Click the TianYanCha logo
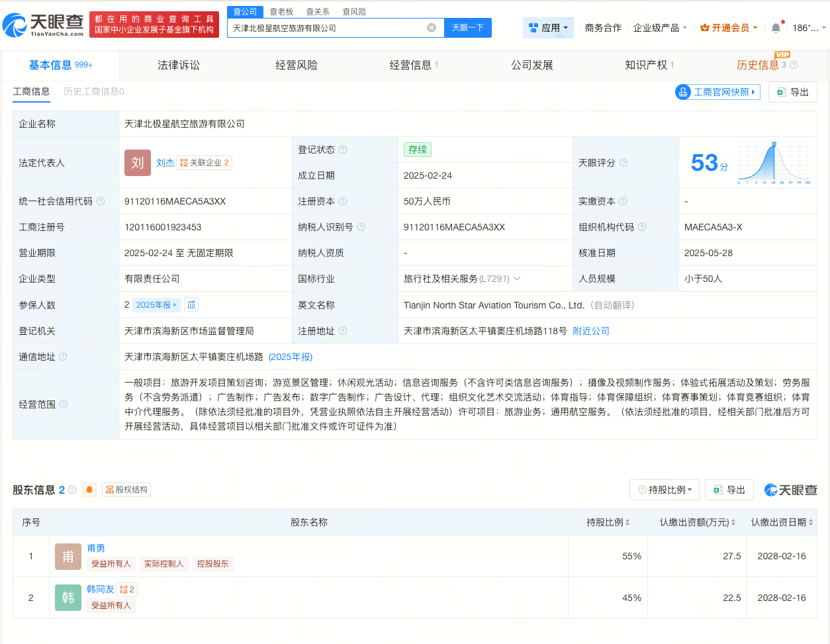 coord(43,25)
